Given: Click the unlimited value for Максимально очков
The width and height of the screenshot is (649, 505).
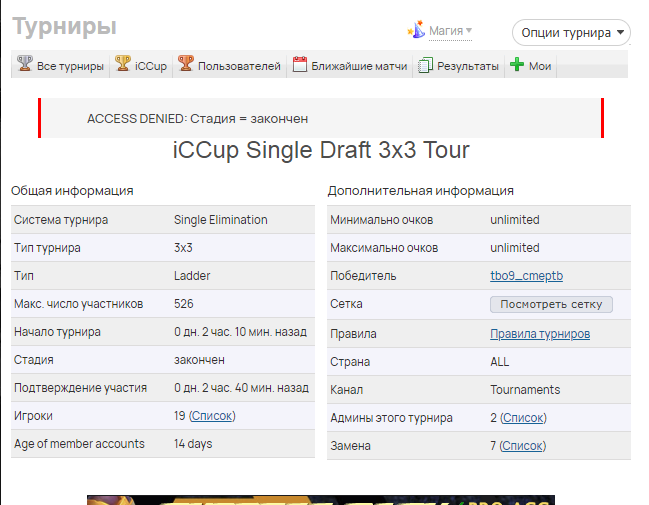Looking at the screenshot, I should [x=515, y=248].
